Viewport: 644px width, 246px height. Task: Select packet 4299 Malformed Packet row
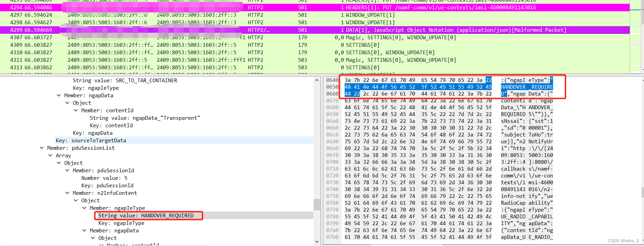coord(315,30)
